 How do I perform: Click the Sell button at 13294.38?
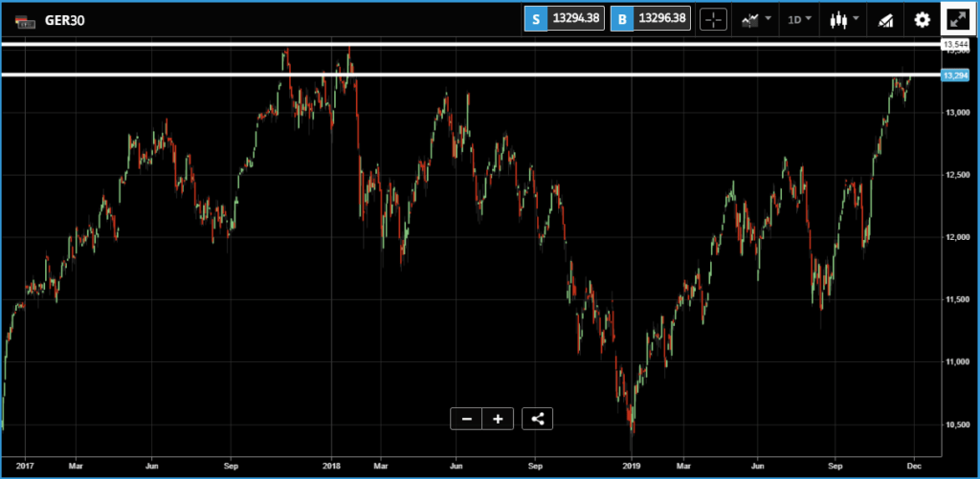click(565, 19)
